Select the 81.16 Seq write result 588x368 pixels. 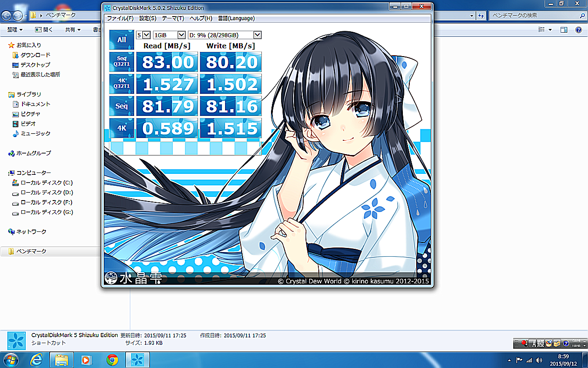[x=231, y=106]
